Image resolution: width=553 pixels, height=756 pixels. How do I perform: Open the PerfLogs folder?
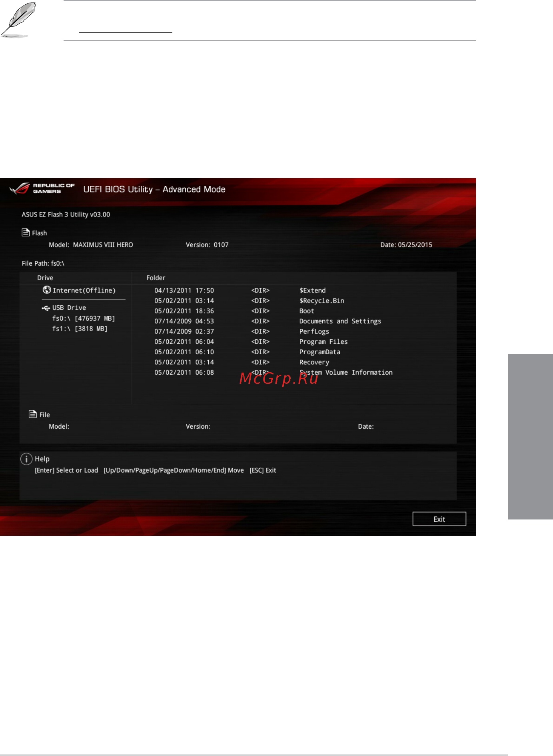pyautogui.click(x=314, y=331)
